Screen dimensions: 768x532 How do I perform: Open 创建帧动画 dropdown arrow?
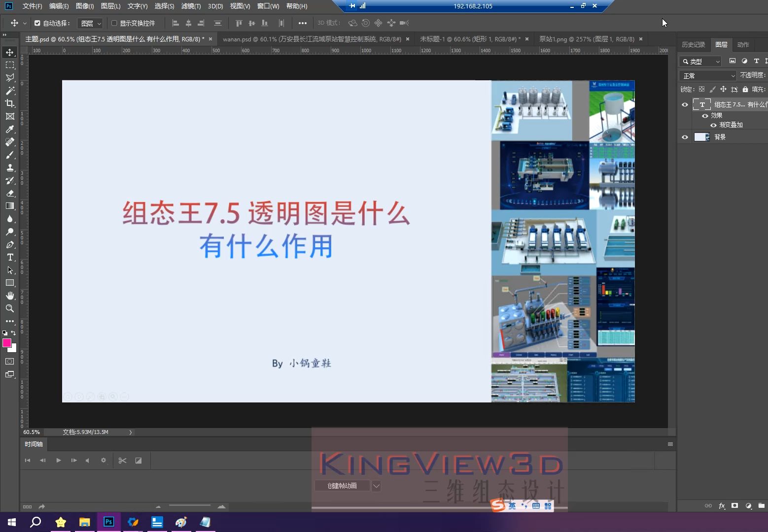[376, 486]
